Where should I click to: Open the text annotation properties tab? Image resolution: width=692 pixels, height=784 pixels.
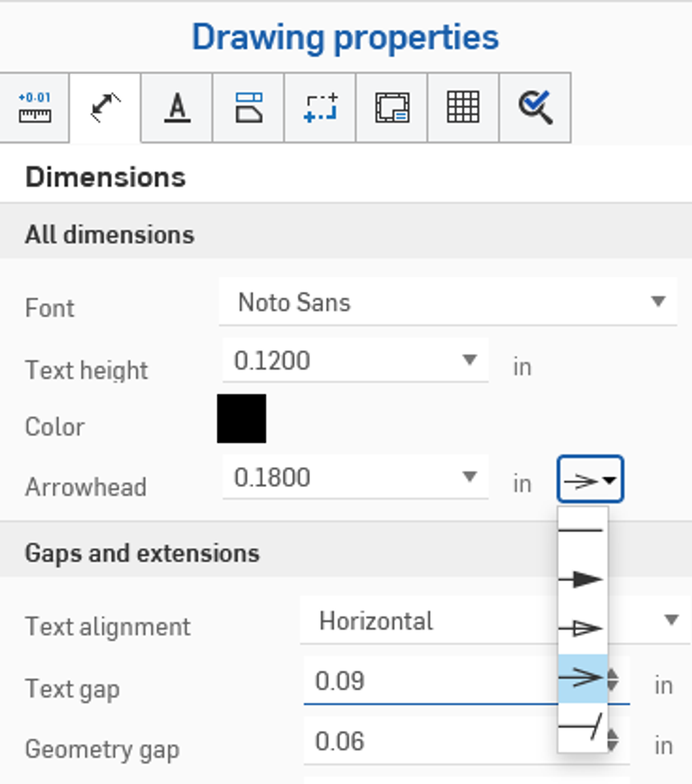[x=177, y=108]
